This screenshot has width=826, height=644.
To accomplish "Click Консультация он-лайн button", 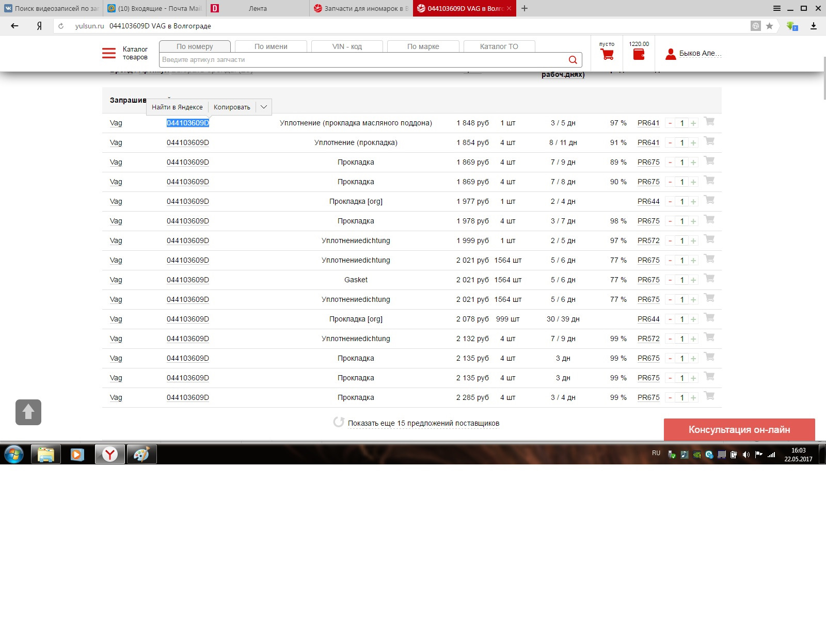I will coord(739,429).
